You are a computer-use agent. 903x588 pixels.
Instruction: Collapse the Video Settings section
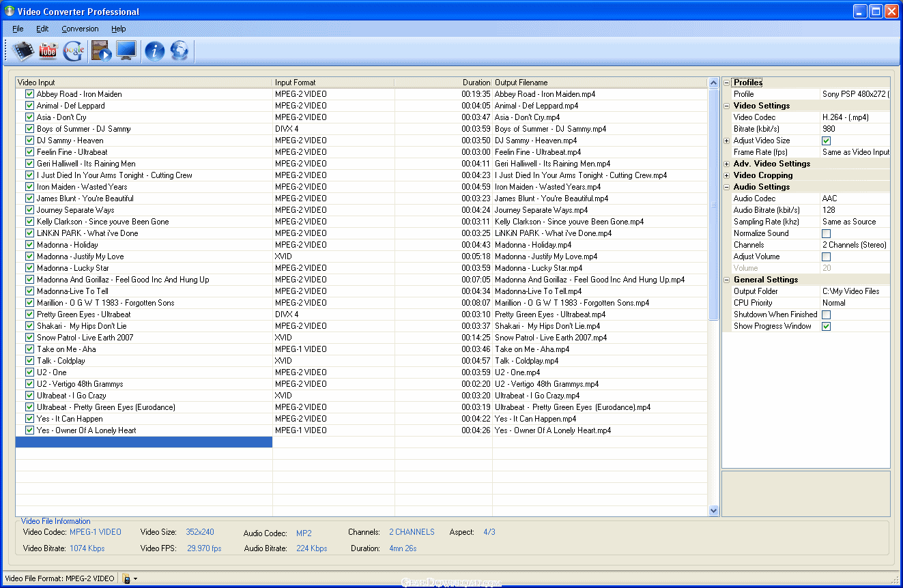[x=727, y=106]
